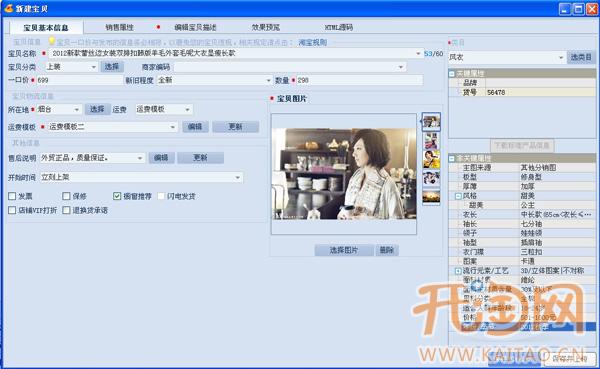This screenshot has height=369, width=600.
Task: Click the 袖长 value 七分袖
Action: (x=558, y=224)
